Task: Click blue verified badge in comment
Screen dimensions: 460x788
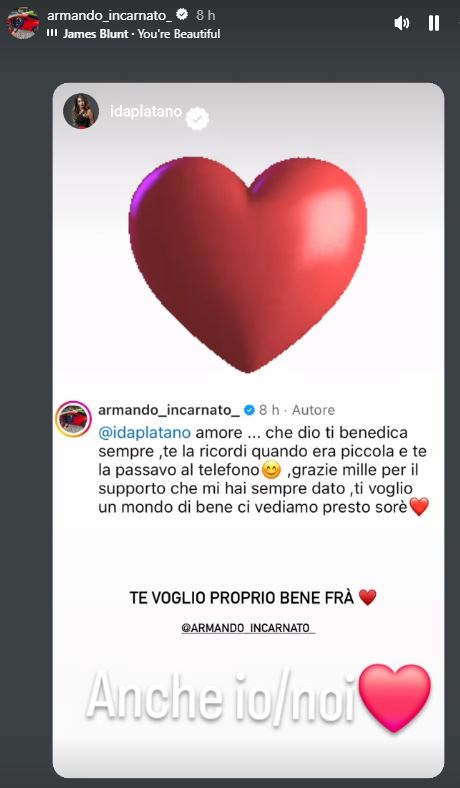Action: click(x=249, y=410)
